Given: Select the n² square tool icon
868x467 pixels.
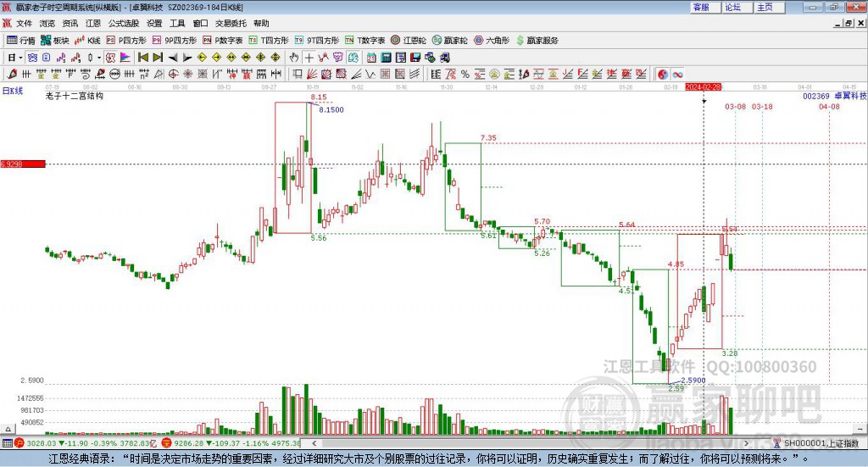Looking at the screenshot, I should 144,74.
